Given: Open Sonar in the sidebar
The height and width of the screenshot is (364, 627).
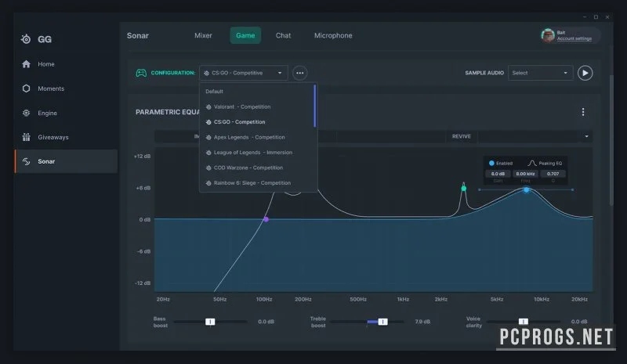Looking at the screenshot, I should pos(66,161).
